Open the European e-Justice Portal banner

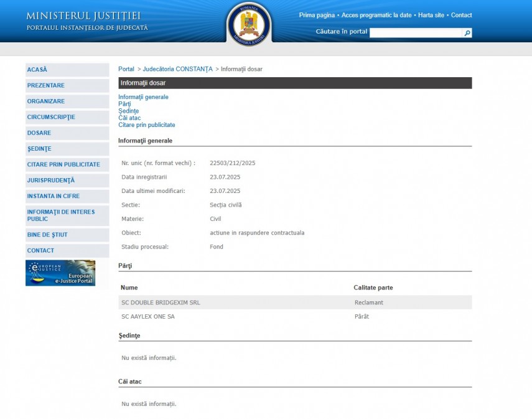60,273
